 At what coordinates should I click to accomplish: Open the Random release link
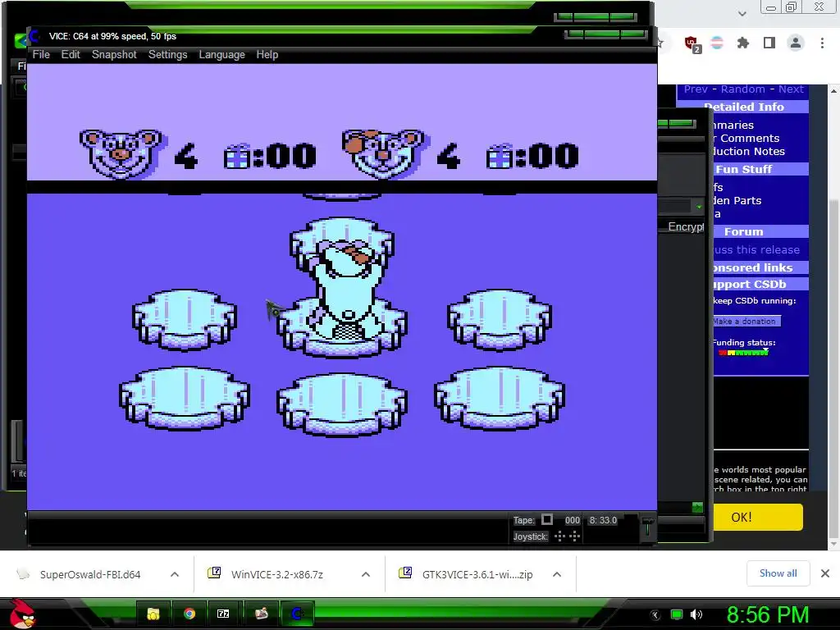(x=742, y=89)
